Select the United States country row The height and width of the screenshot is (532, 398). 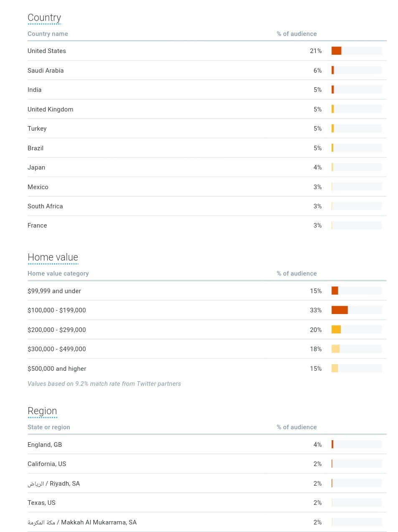(47, 51)
